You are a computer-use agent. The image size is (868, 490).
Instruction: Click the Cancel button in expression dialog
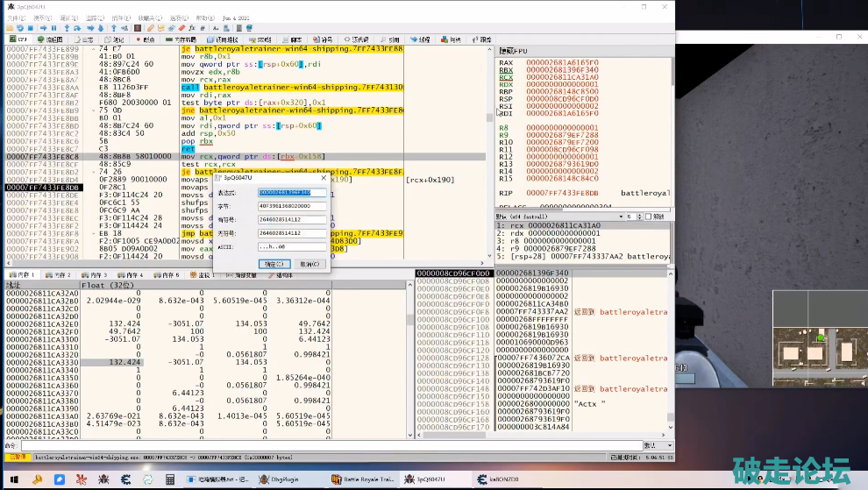[310, 264]
